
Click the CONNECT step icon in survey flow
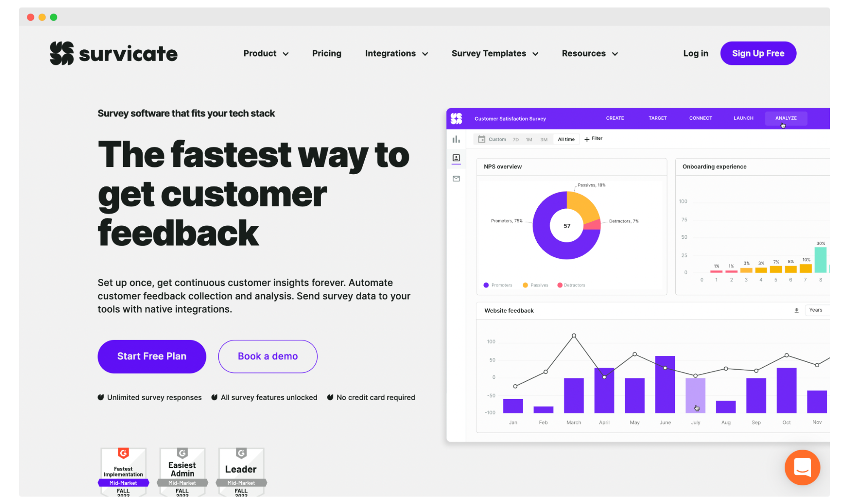(700, 118)
